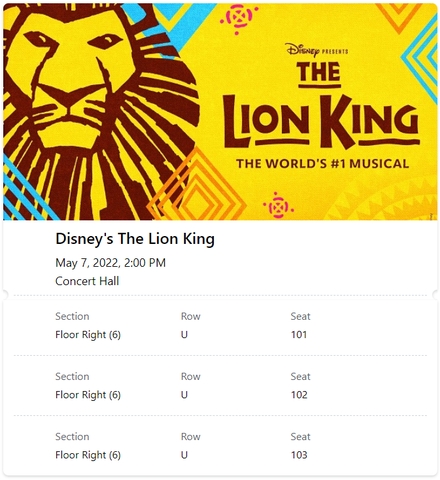Viewport: 440px width, 480px height.
Task: Select the ticket row for seat 101
Action: (x=220, y=326)
